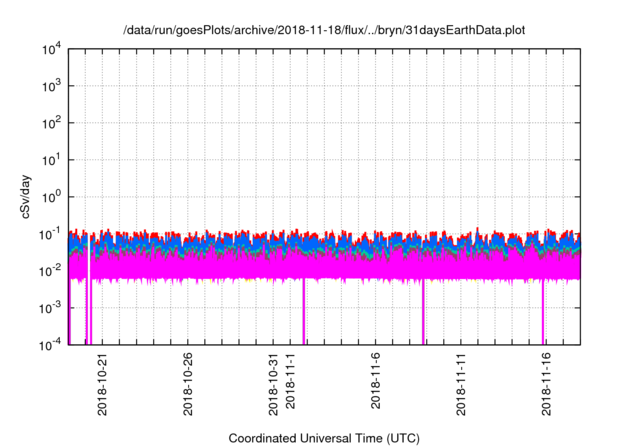Select the cSv/day y-axis label
Screen dimensions: 640x448
pos(25,197)
